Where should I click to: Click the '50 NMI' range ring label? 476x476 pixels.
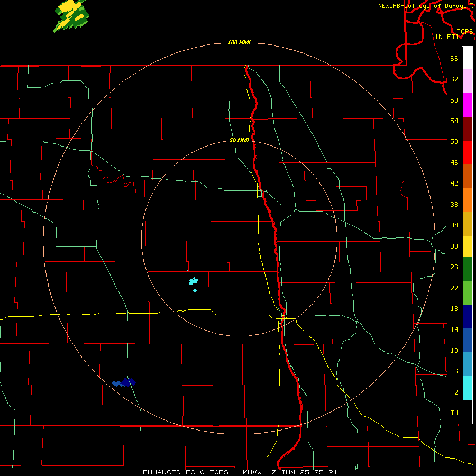(x=239, y=140)
